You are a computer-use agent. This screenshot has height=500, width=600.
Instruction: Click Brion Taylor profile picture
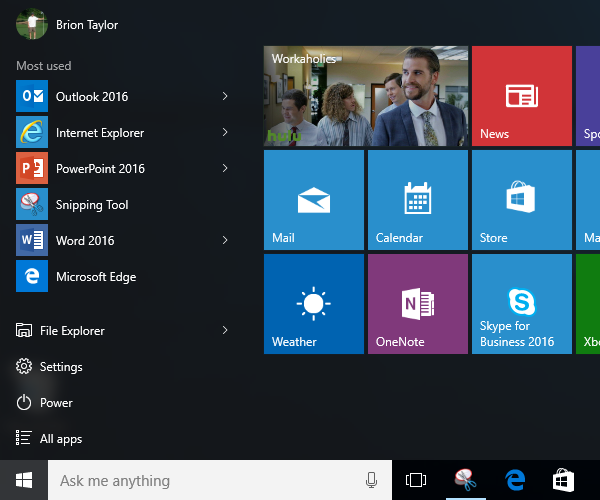coord(32,24)
